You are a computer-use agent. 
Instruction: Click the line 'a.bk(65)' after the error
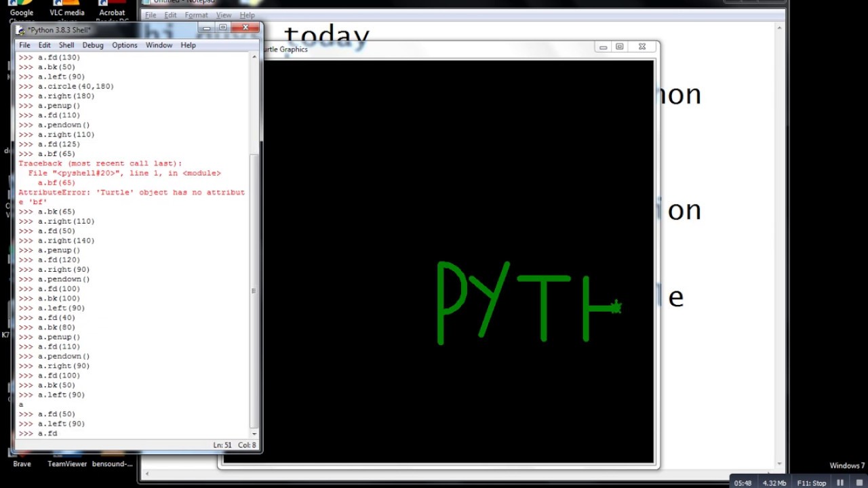point(56,211)
